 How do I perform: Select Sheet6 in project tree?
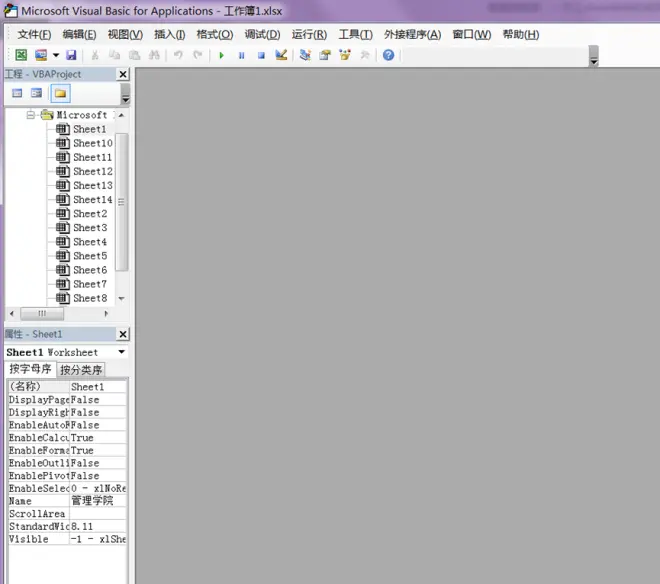(x=90, y=270)
